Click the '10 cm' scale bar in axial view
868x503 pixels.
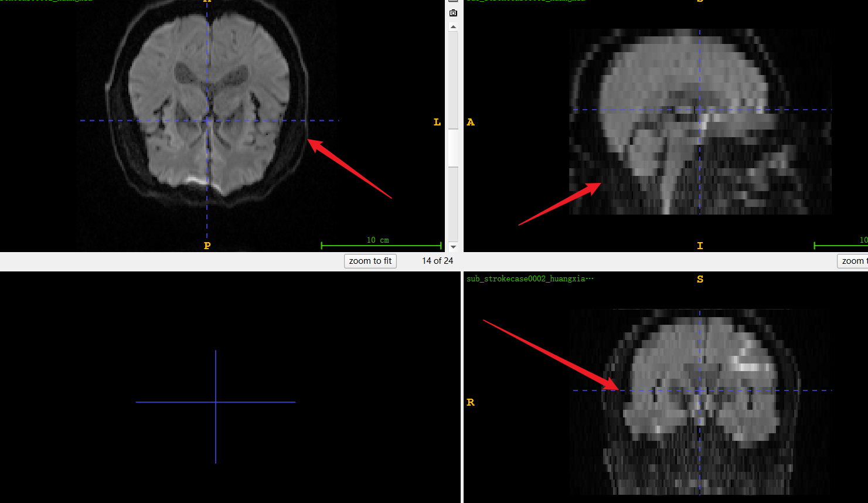tap(382, 242)
